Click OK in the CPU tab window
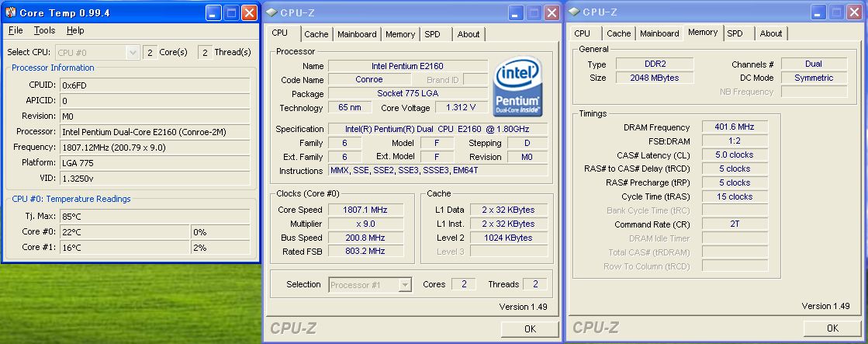This screenshot has height=344, width=868. pos(531,329)
